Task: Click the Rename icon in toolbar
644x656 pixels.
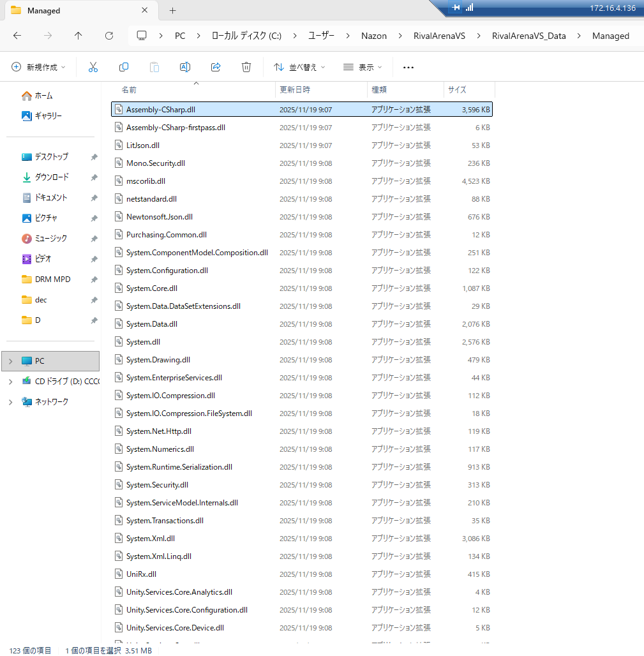Action: [x=185, y=67]
